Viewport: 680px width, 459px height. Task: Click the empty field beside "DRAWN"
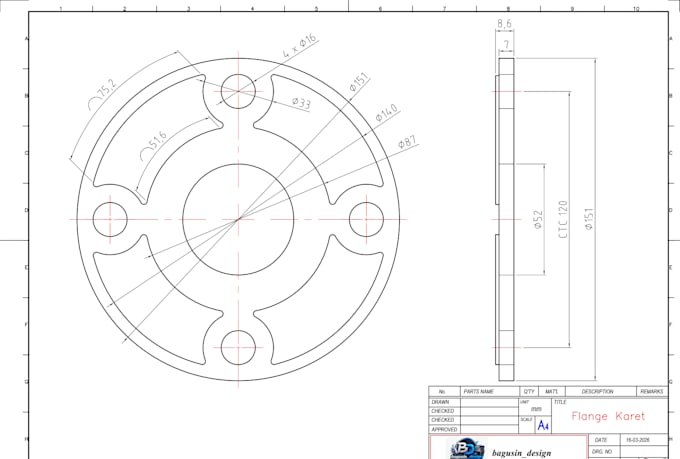[x=490, y=402]
